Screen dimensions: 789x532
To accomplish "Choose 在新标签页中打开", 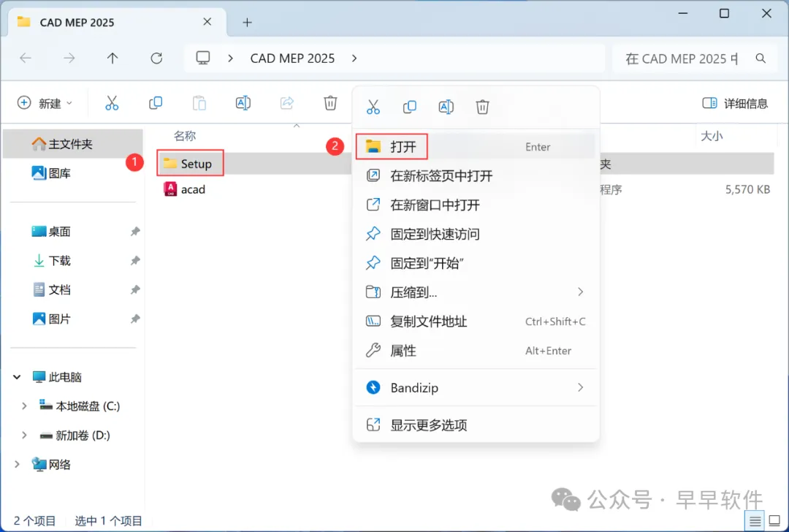I will [476, 175].
